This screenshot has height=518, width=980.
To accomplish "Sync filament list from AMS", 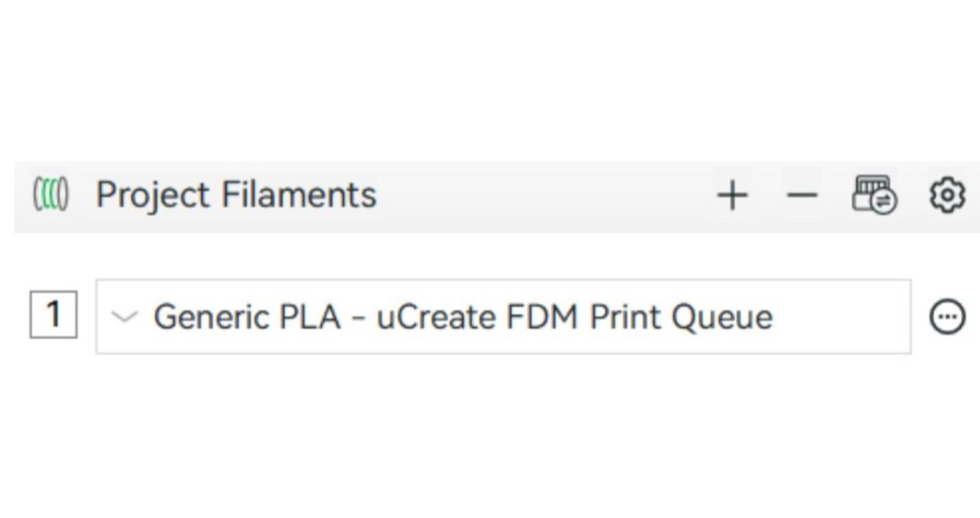I will (x=873, y=196).
